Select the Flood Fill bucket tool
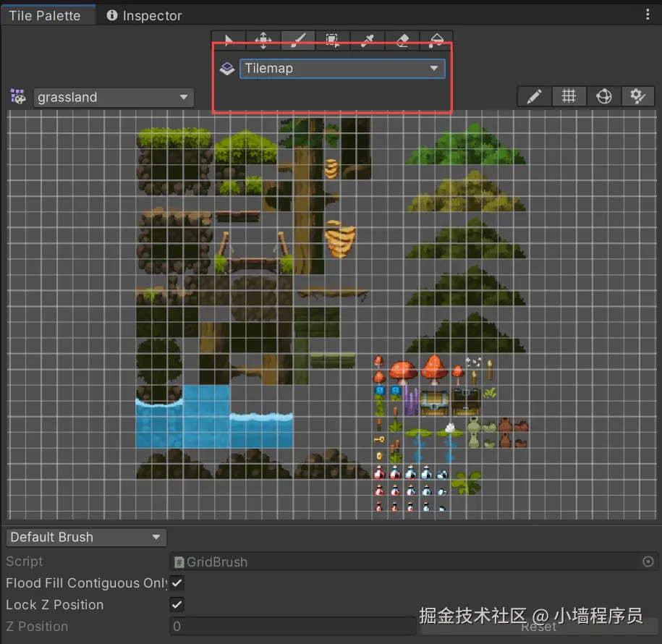This screenshot has width=662, height=644. [436, 41]
